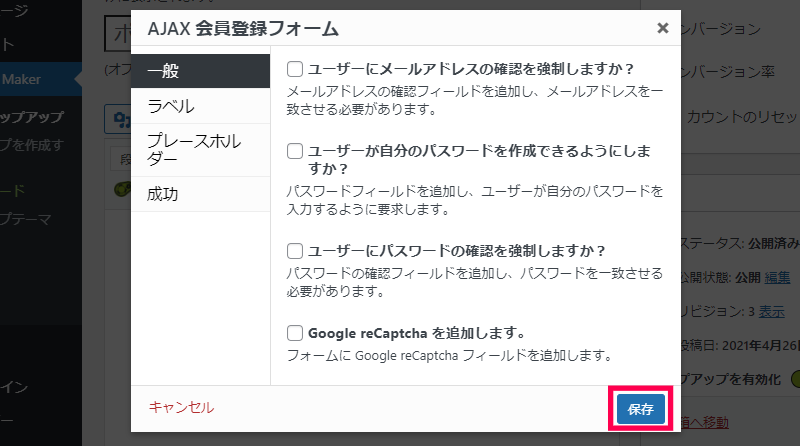
Task: Enable メールアドレスの確認を強制 checkbox
Action: tap(294, 69)
